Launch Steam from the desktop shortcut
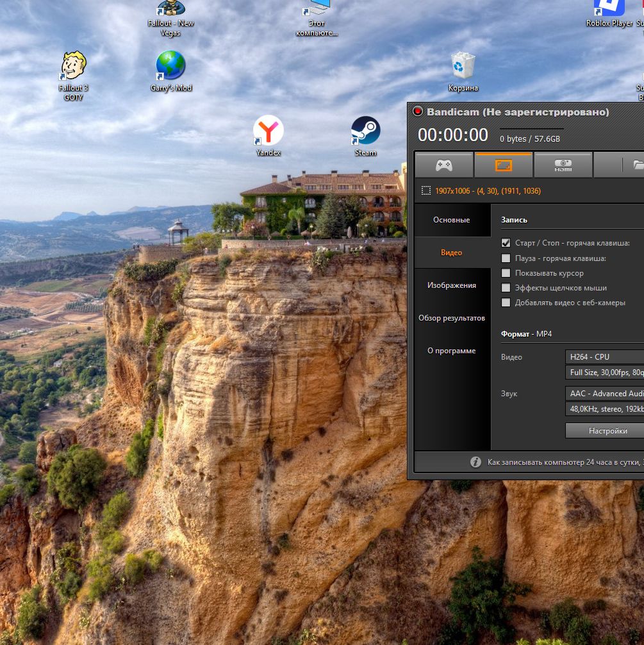This screenshot has height=645, width=644. click(x=366, y=136)
